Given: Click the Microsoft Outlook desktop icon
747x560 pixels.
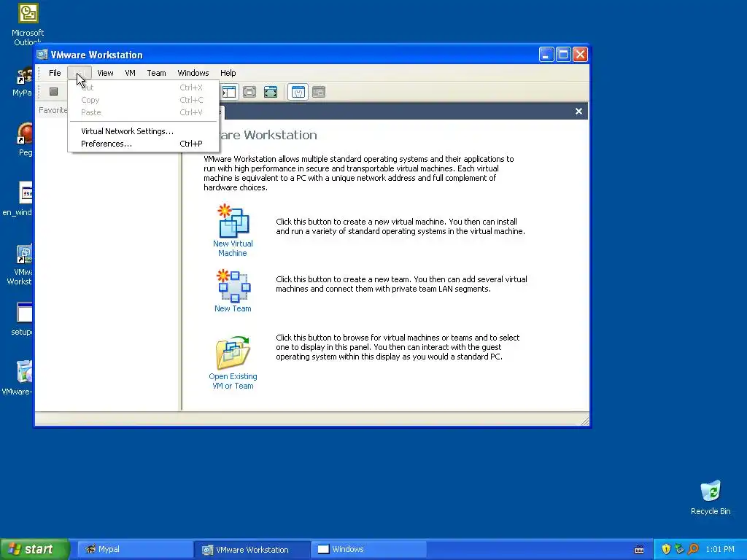Looking at the screenshot, I should [x=28, y=13].
